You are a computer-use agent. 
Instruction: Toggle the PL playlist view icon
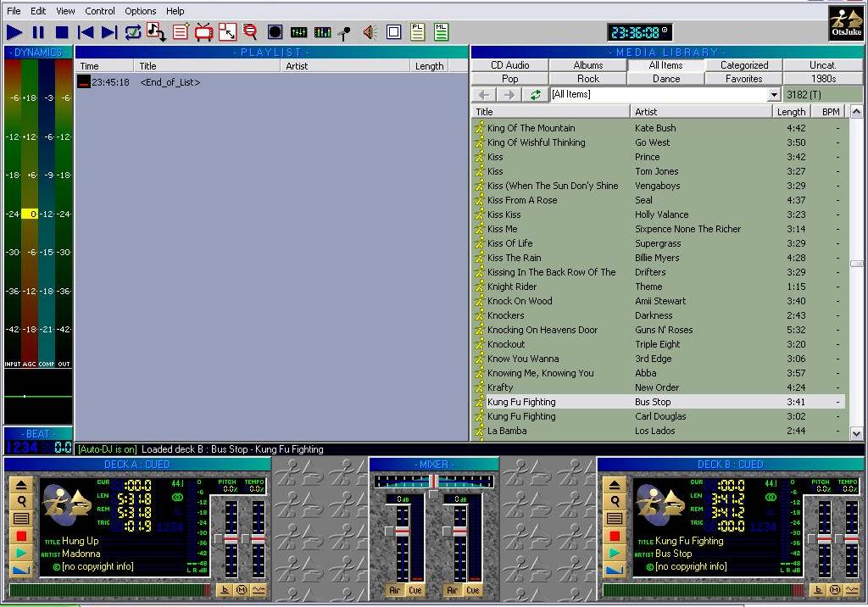pos(417,31)
